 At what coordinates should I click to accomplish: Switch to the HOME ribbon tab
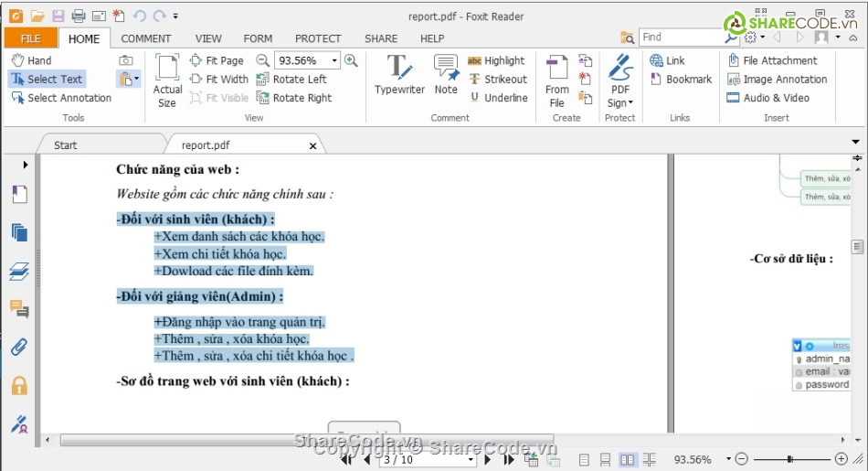tap(84, 38)
